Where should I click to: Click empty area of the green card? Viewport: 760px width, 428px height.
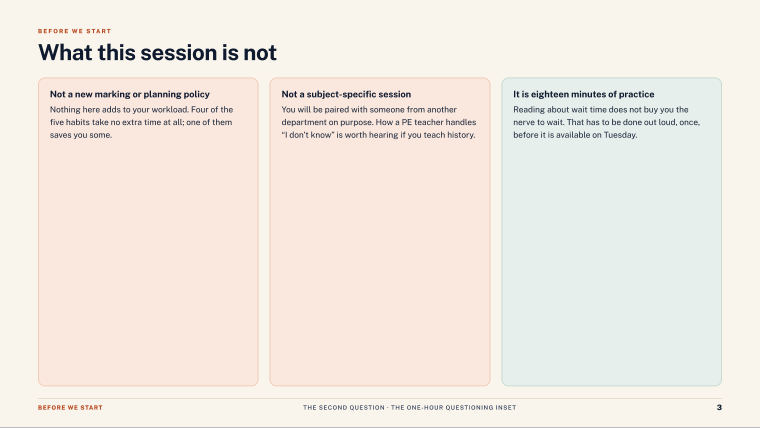[x=612, y=262]
